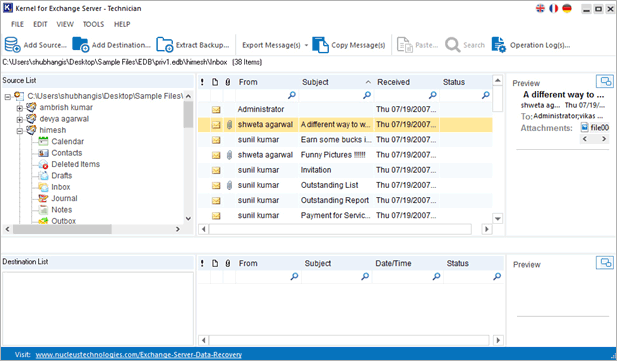Select the Contacts folder in tree
This screenshot has height=361, width=617.
[x=67, y=153]
